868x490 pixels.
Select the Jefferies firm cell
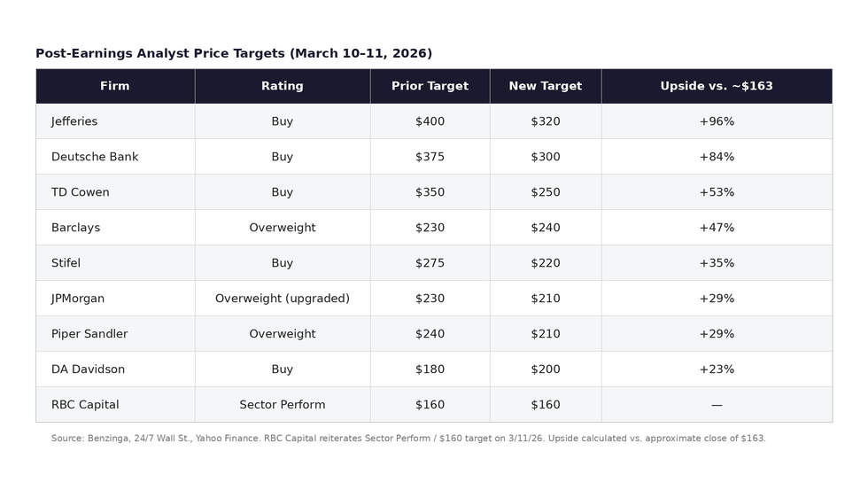coord(74,121)
